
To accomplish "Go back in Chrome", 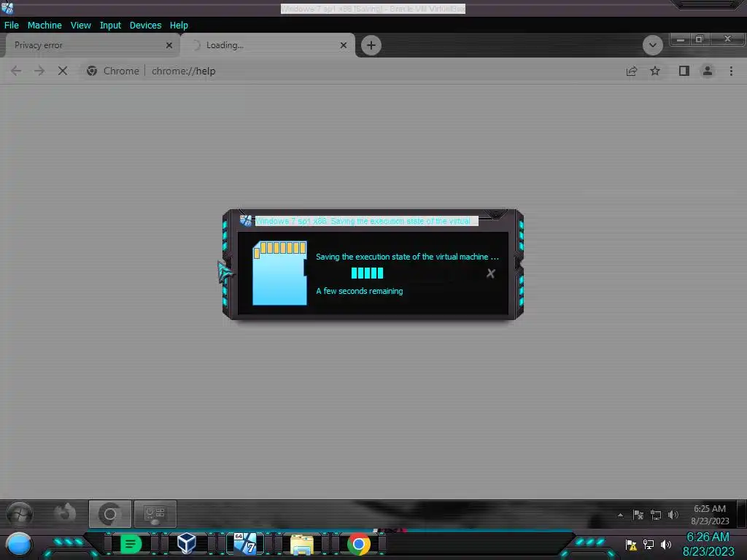I will pos(16,71).
